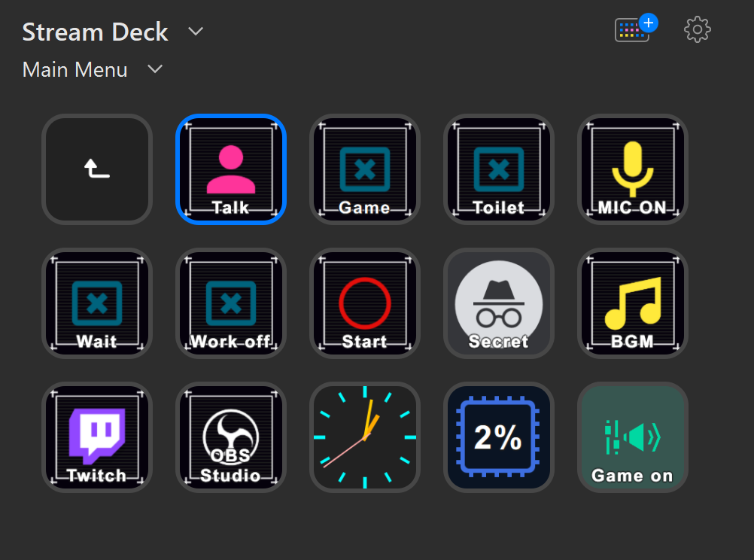Select the pink Talk scene key

231,169
